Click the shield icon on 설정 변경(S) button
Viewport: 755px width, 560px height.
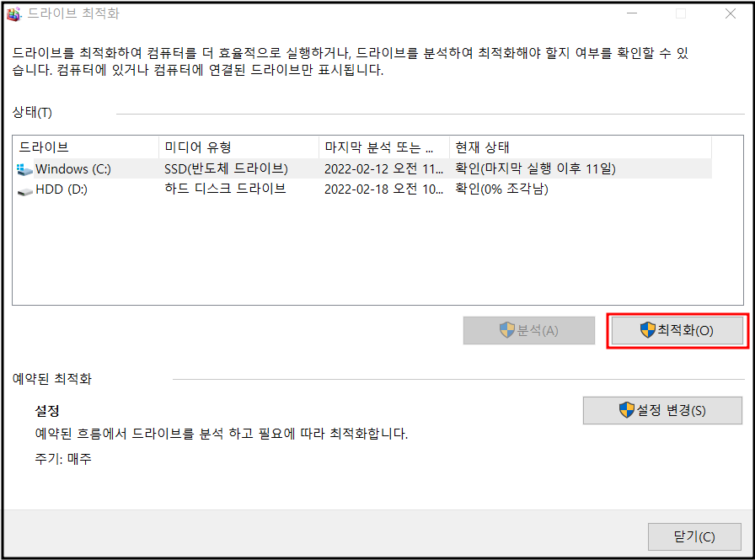[x=626, y=410]
